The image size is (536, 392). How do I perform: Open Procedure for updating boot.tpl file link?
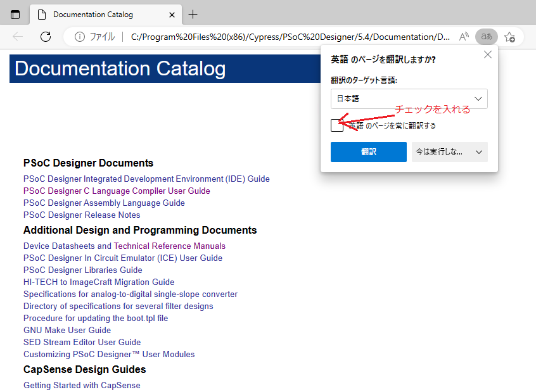[96, 318]
